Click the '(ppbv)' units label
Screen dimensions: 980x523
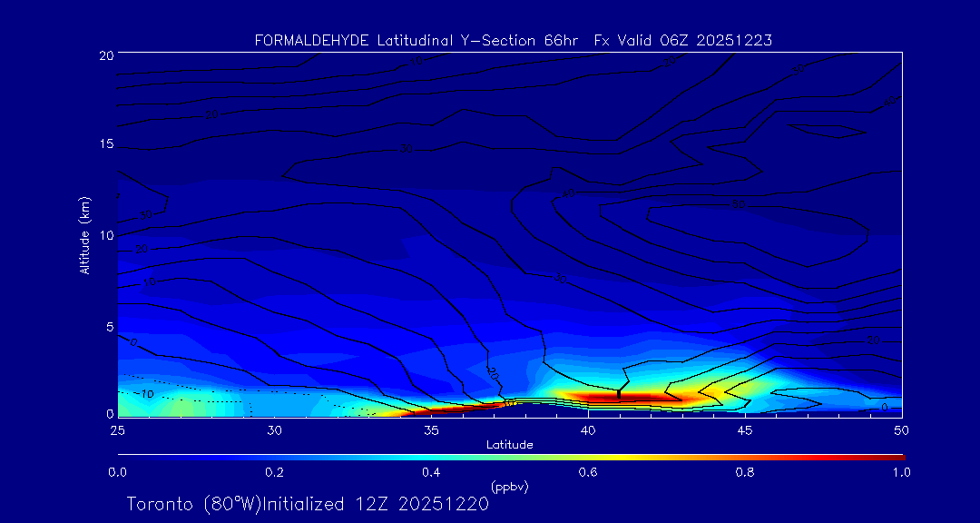509,487
